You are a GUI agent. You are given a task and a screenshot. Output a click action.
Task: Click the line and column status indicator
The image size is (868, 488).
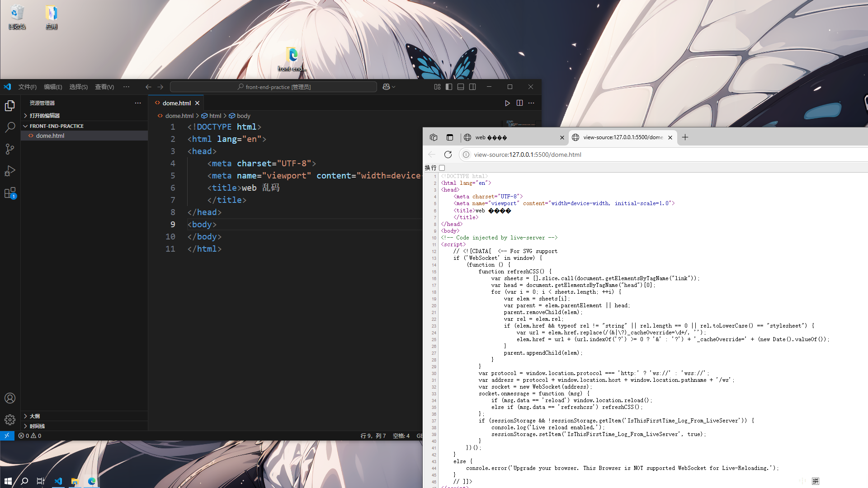373,436
